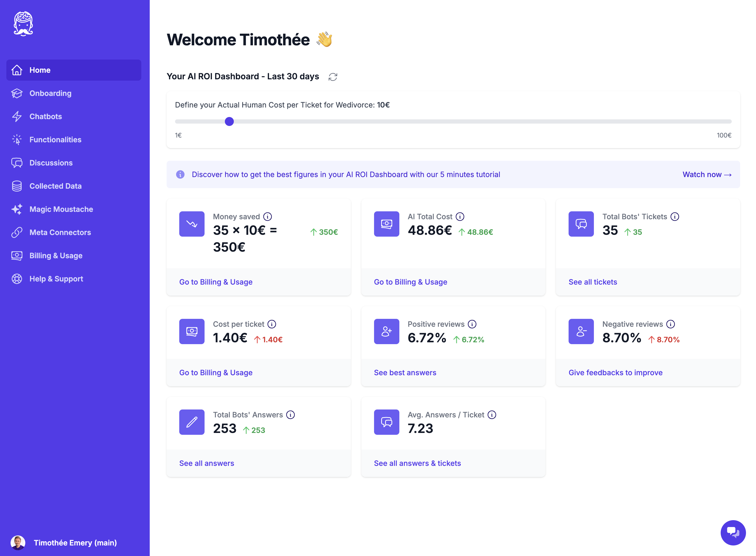The width and height of the screenshot is (756, 556).
Task: Click Timothée Emery profile at bottom left
Action: pyautogui.click(x=75, y=542)
